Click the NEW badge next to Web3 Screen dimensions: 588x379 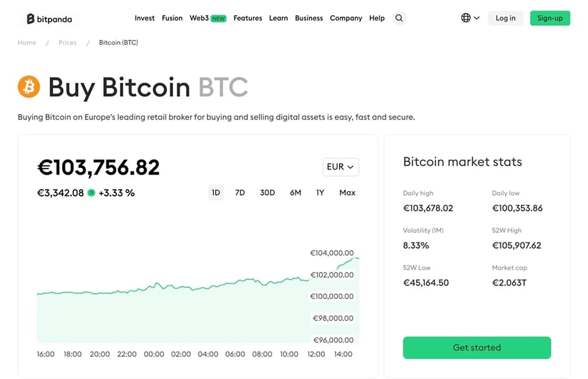[218, 18]
